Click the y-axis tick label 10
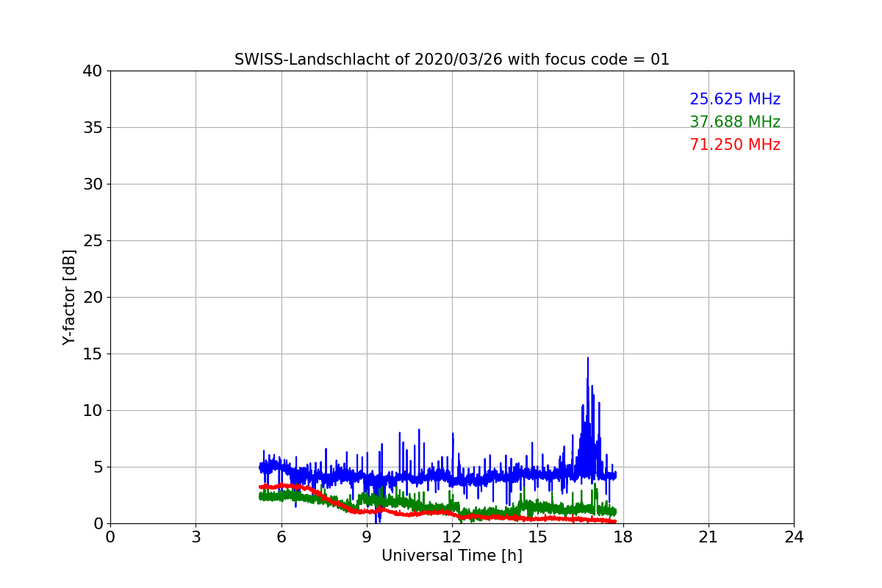 [x=92, y=411]
